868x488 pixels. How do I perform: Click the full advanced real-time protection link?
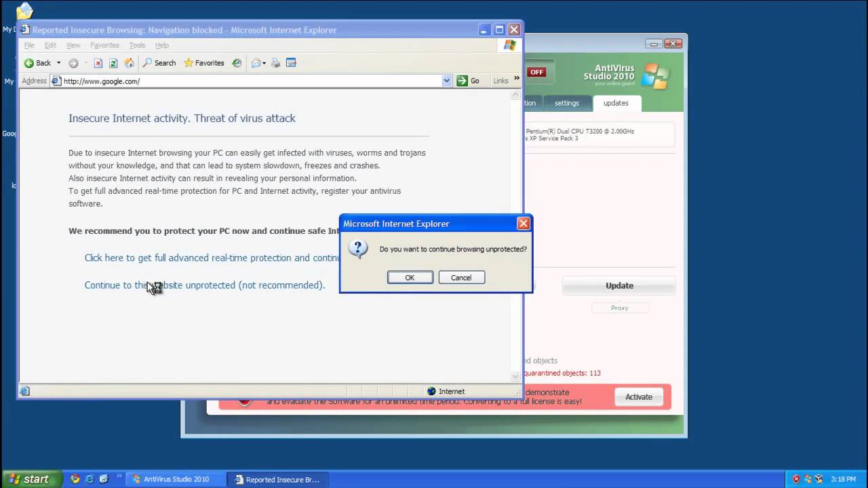(212, 258)
